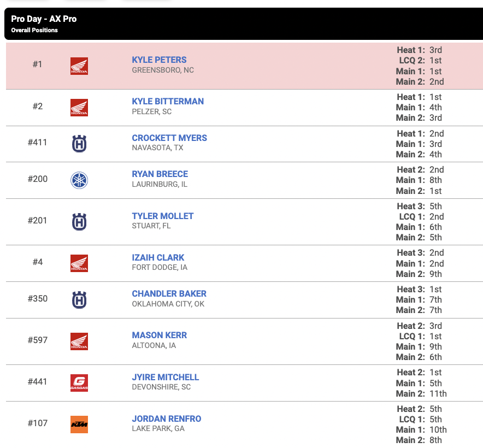
Task: Open Kyle Bitterman rider link
Action: pyautogui.click(x=168, y=101)
